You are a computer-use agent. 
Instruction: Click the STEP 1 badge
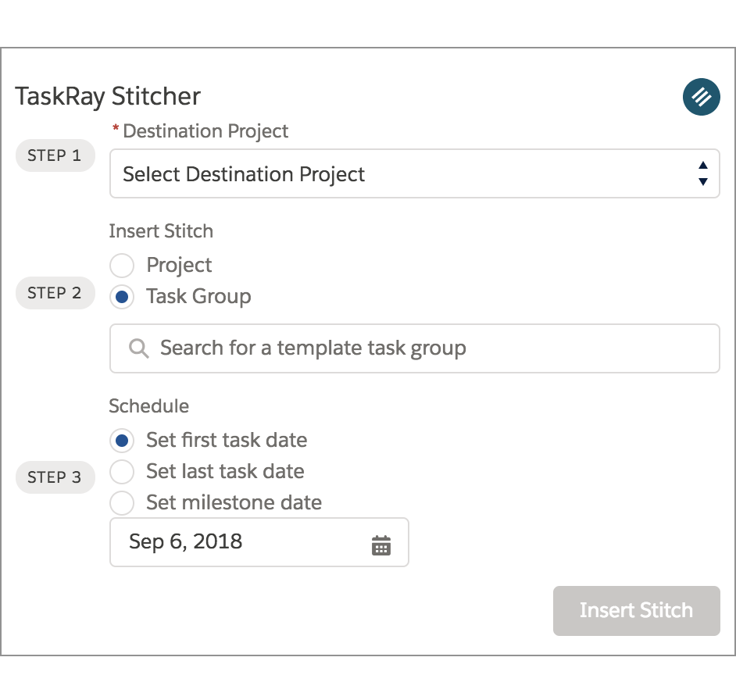tap(55, 155)
